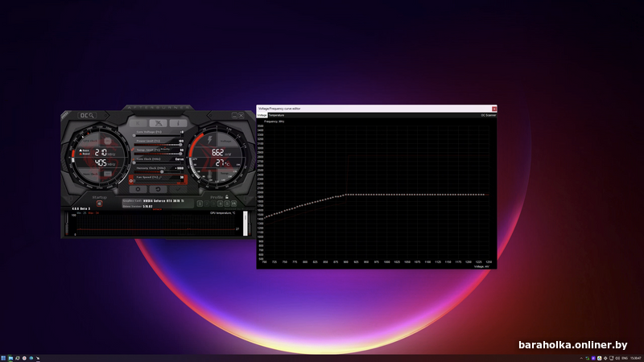Switch to Temperature tab in curve editor

(276, 115)
